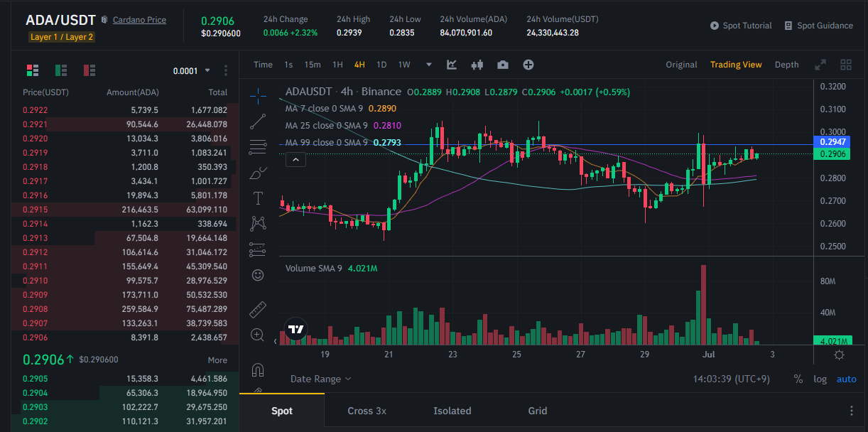Select the crosshair cursor tool
The width and height of the screenshot is (868, 432).
(x=257, y=95)
